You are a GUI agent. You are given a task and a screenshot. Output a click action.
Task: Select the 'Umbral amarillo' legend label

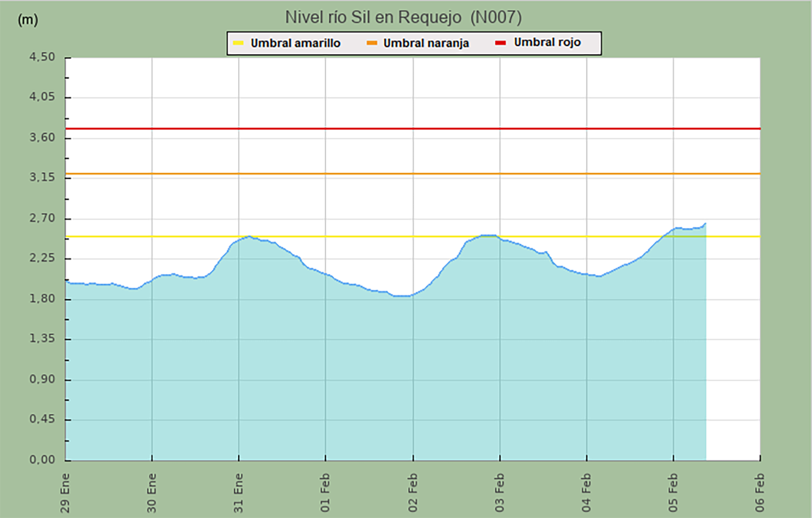coord(295,43)
